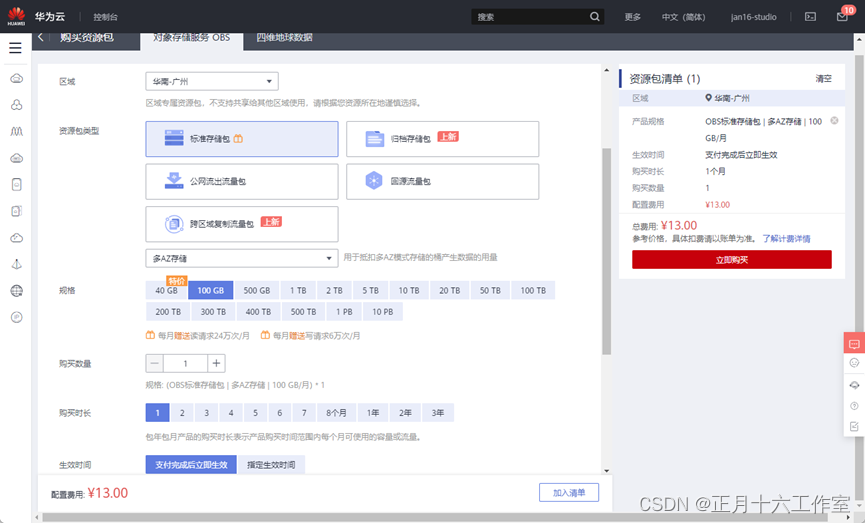The image size is (865, 523).
Task: Click the form panel vertical scrollbar
Action: tap(606, 251)
